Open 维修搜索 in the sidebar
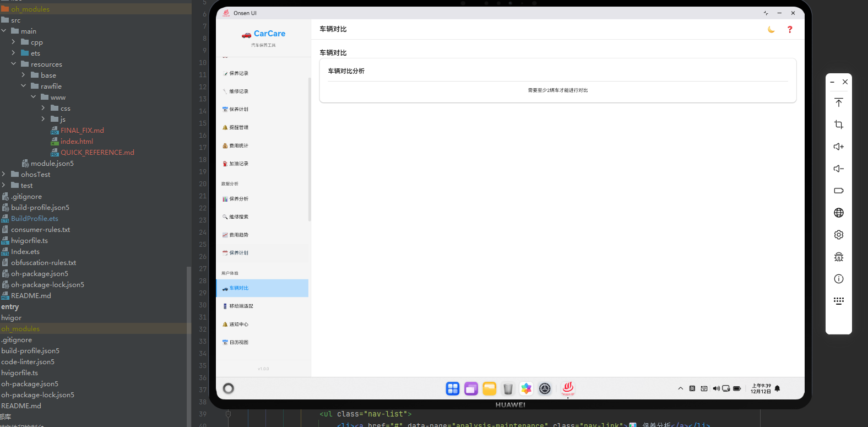The height and width of the screenshot is (427, 868). point(262,217)
